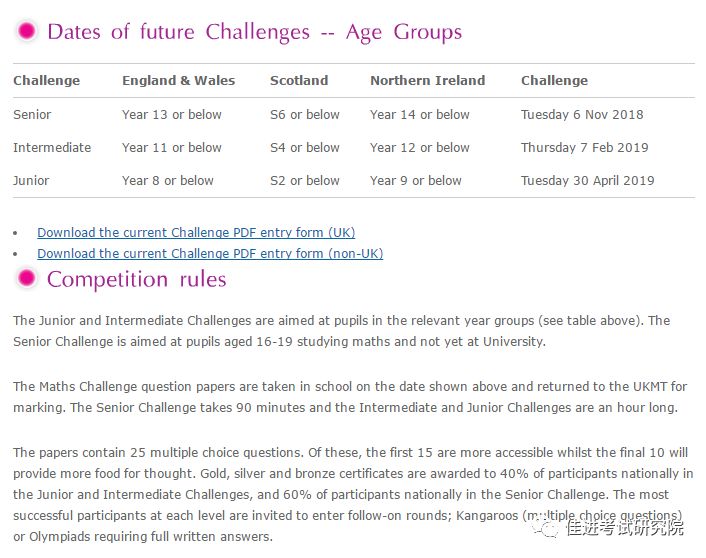Click the pink bullet beside Competition rules
706x558 pixels.
pos(26,278)
